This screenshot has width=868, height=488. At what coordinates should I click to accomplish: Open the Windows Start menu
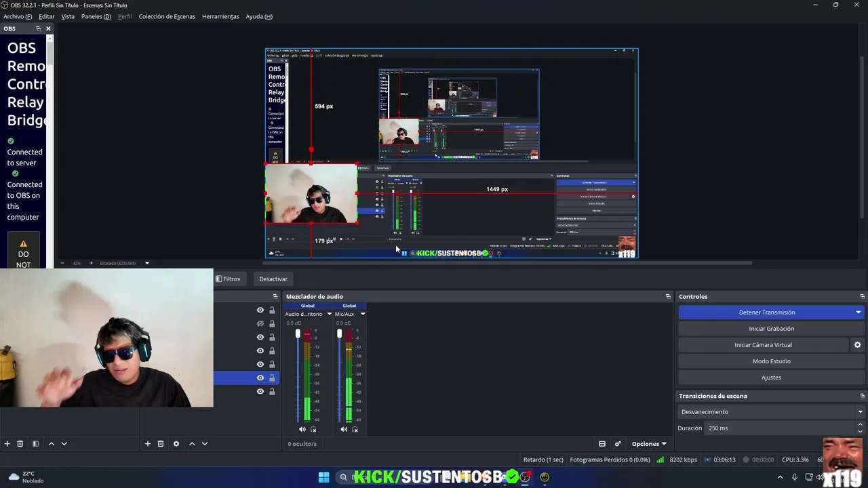pyautogui.click(x=323, y=477)
